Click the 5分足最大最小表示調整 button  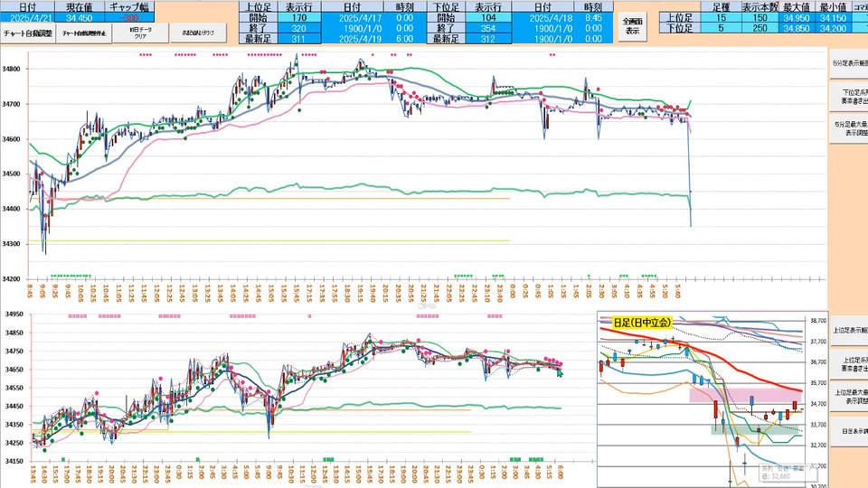click(849, 129)
